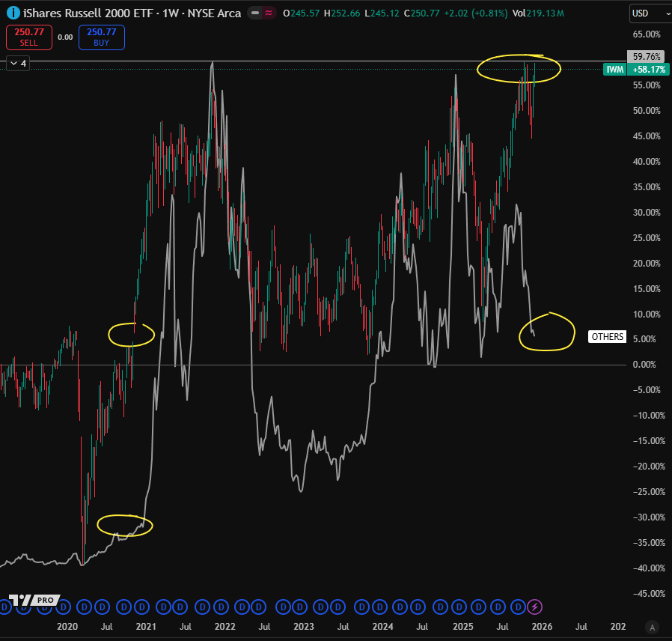
Task: Click the 2024 label on time axis
Action: (x=382, y=627)
